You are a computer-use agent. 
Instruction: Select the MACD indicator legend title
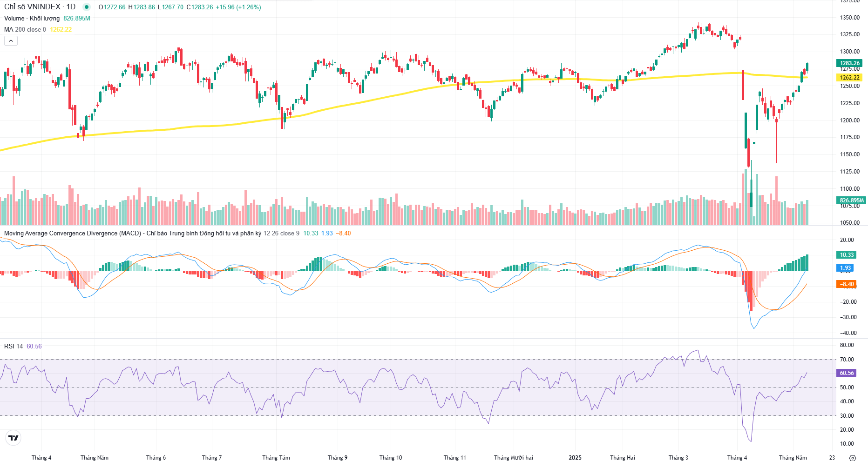click(133, 233)
